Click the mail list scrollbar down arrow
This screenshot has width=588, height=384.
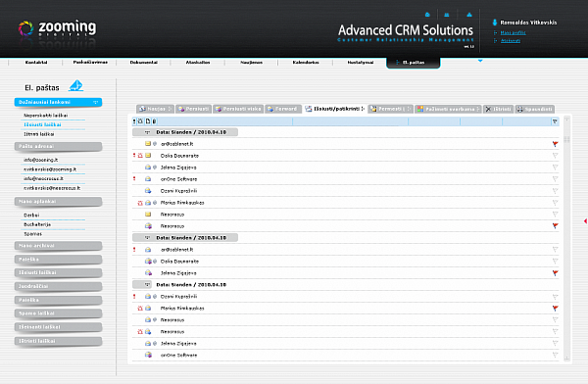click(x=566, y=359)
